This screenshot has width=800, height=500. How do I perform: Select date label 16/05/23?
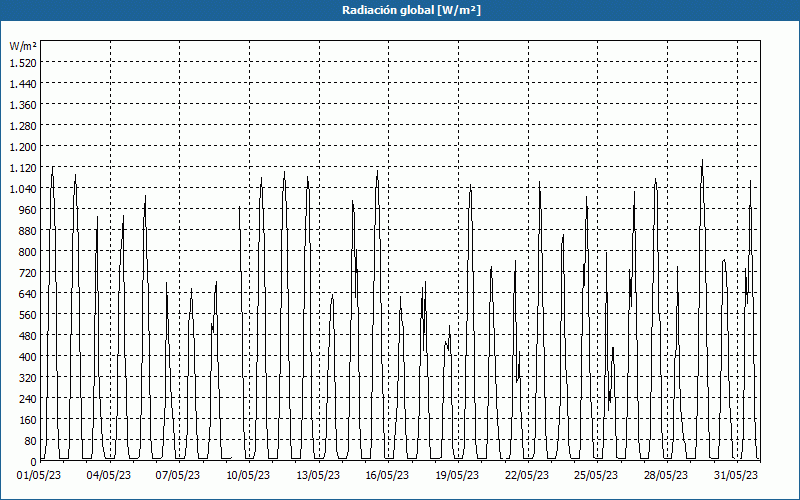[387, 476]
